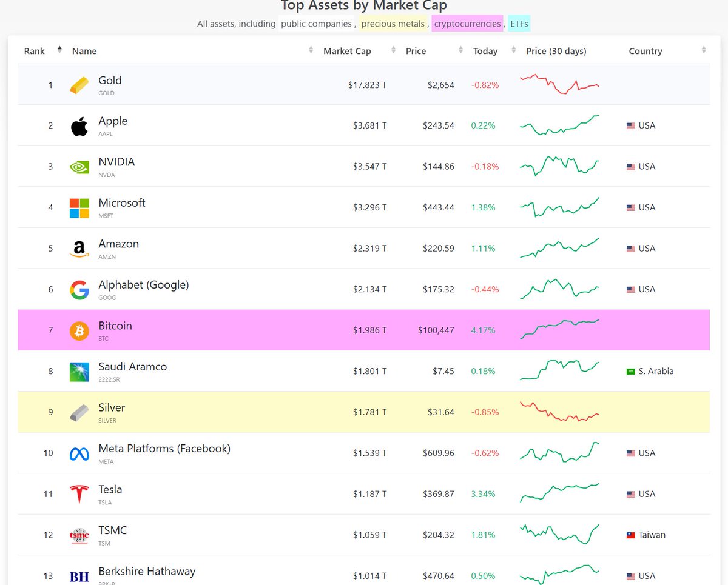728x585 pixels.
Task: Click the Google G logo
Action: coord(79,290)
